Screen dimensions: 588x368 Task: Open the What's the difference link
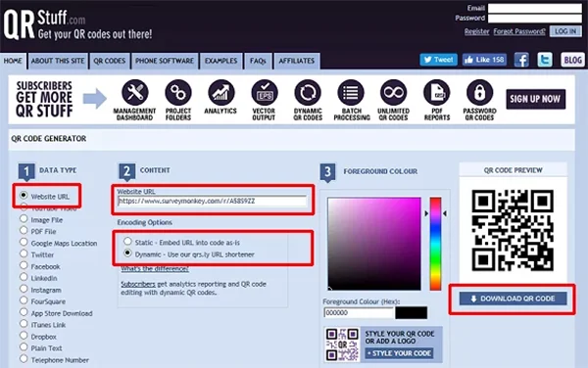[155, 269]
